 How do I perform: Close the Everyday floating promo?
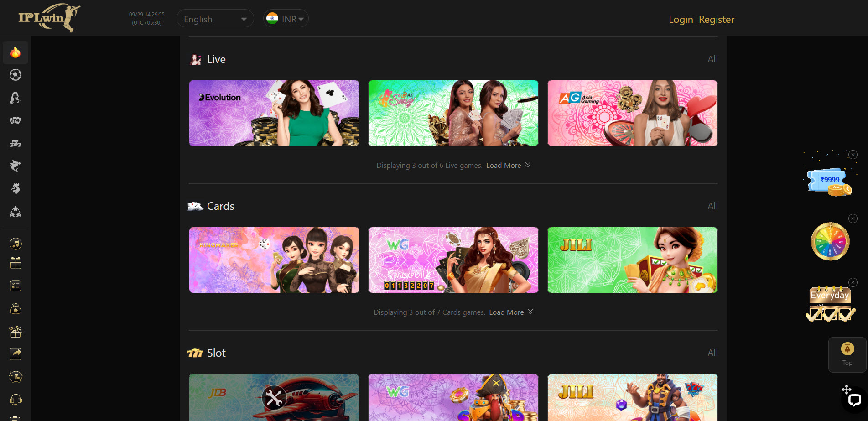[853, 282]
